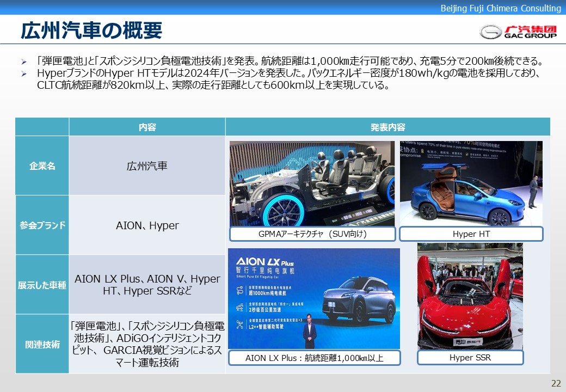Open the blue Hyper HT car photo
The width and height of the screenshot is (566, 392).
[471, 183]
